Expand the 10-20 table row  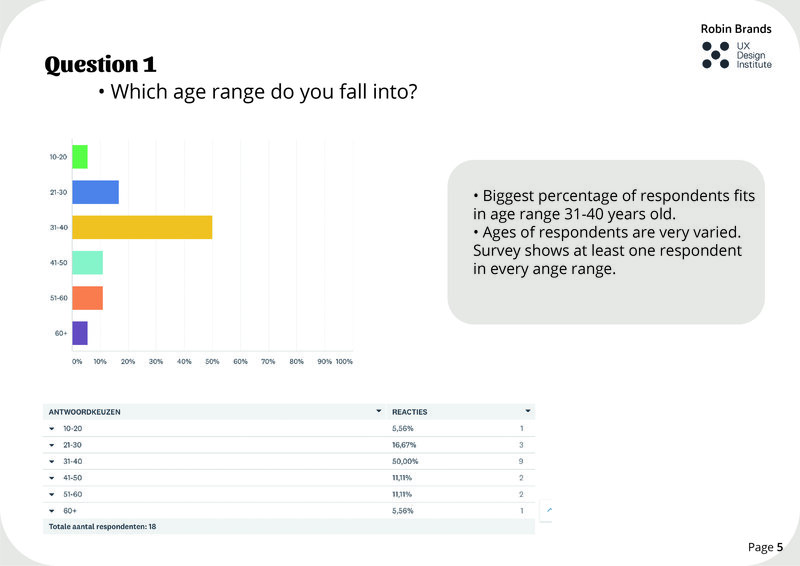[x=51, y=428]
